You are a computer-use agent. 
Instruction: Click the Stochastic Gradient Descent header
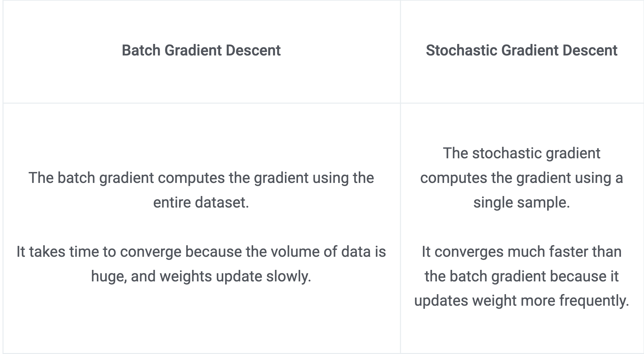click(522, 50)
